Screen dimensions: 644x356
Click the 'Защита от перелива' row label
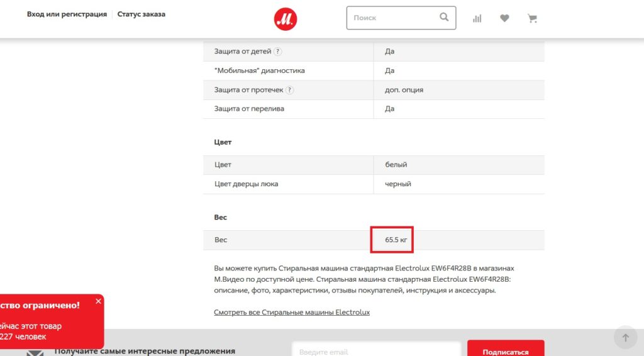[249, 109]
